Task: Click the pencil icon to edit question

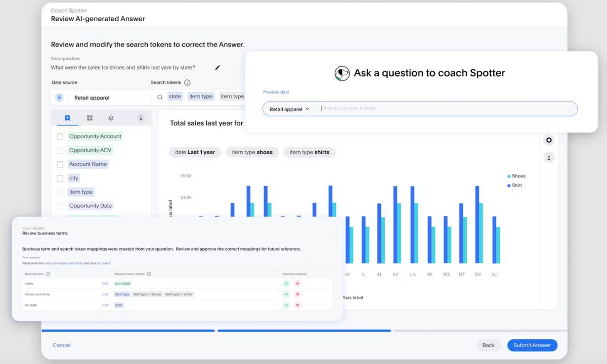Action: [218, 68]
